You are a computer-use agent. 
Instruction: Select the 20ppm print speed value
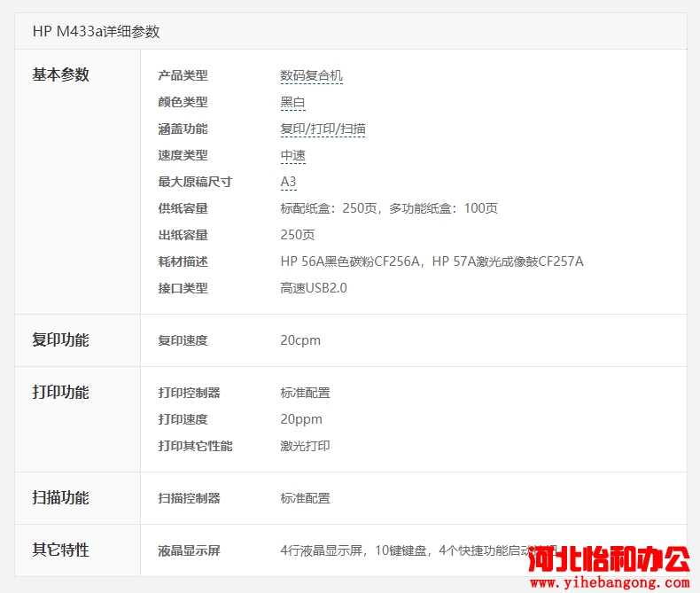point(301,419)
